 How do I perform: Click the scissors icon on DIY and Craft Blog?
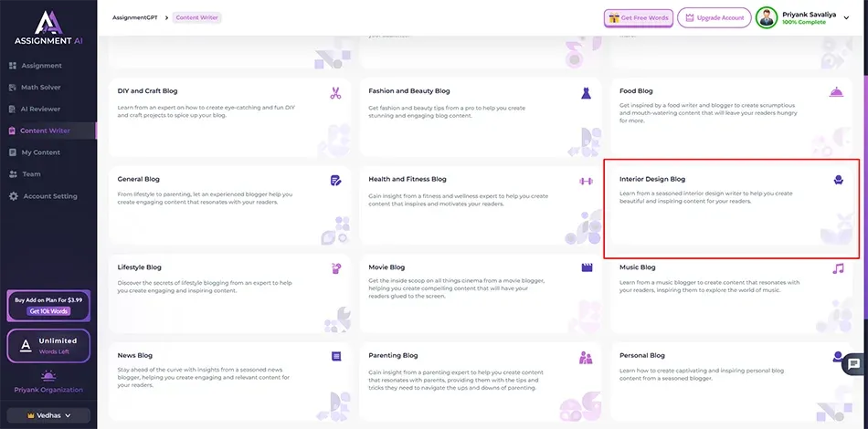335,92
